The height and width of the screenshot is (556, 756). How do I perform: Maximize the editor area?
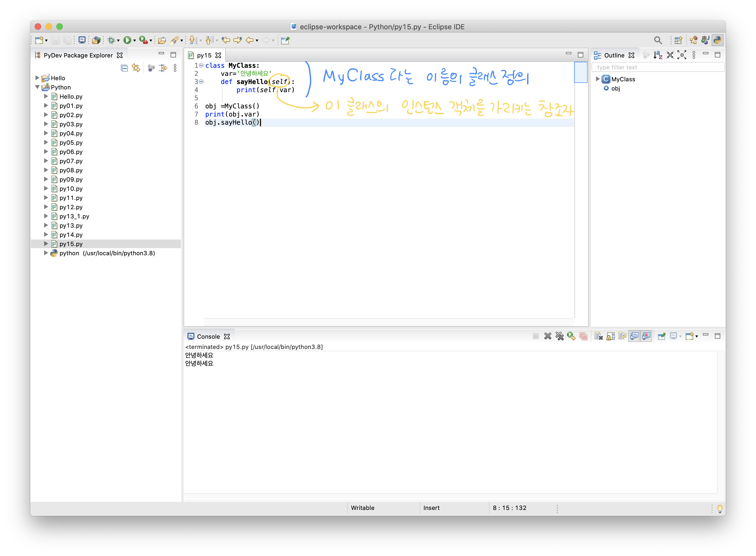coord(581,54)
